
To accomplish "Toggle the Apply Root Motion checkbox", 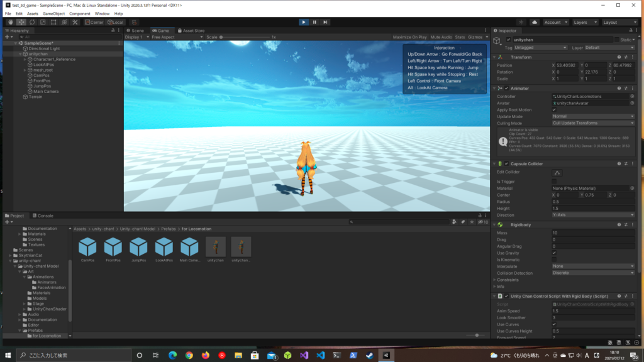I will coord(554,110).
